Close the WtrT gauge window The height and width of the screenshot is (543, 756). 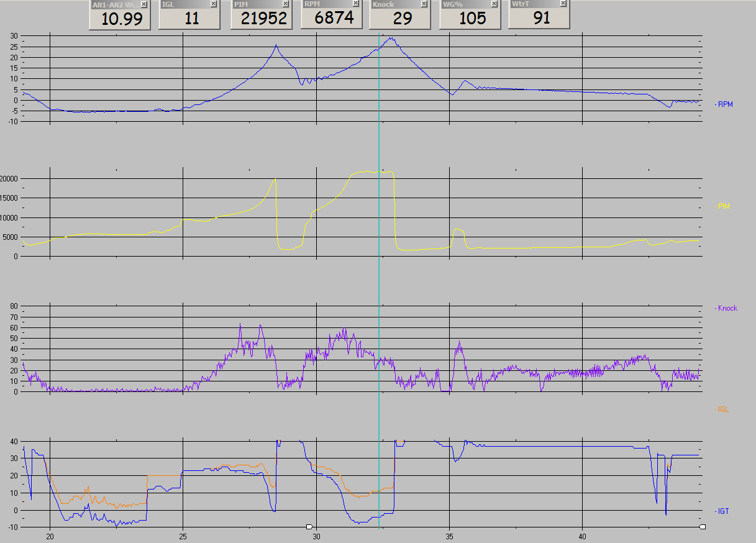563,4
